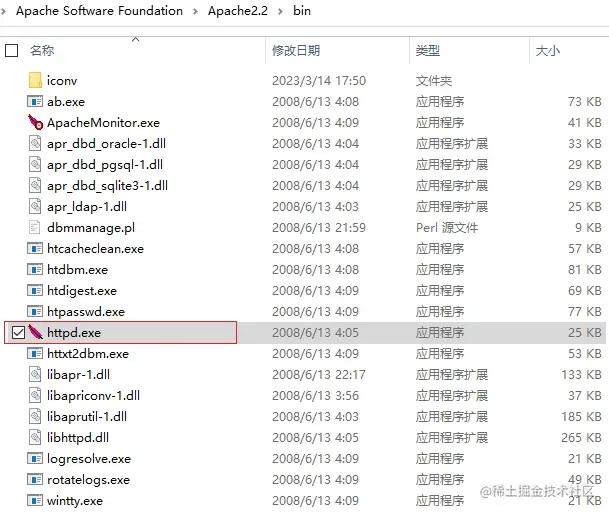Click the libaprutil-1.dll file icon
The image size is (609, 513).
point(35,416)
